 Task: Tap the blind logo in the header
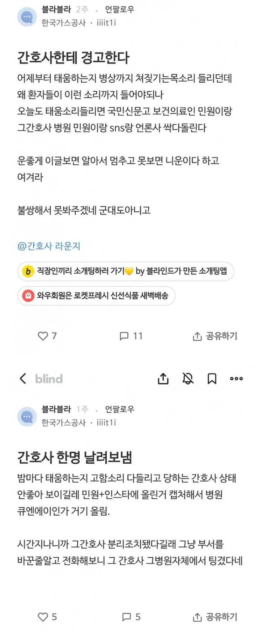[49, 378]
